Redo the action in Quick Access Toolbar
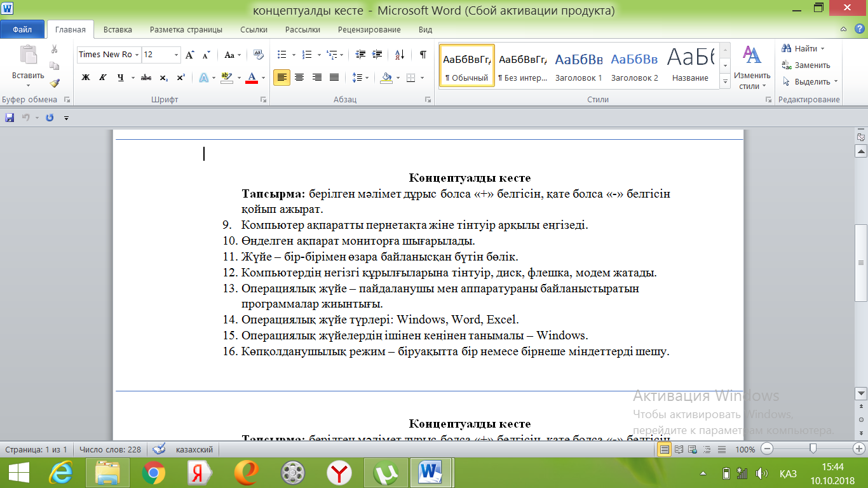The width and height of the screenshot is (868, 488). point(50,118)
